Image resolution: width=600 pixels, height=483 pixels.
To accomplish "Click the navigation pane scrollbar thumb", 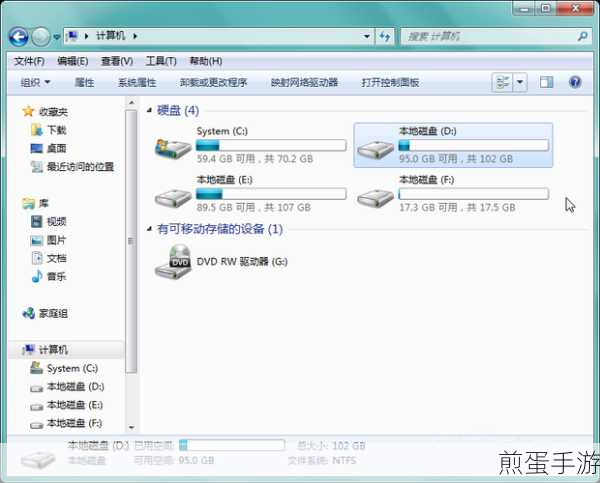I will tap(131, 241).
